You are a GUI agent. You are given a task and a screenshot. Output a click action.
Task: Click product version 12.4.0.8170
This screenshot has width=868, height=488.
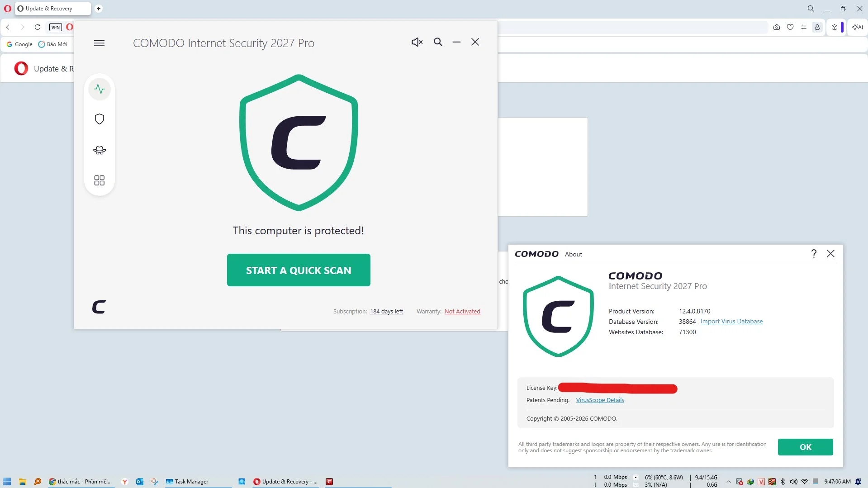click(694, 311)
